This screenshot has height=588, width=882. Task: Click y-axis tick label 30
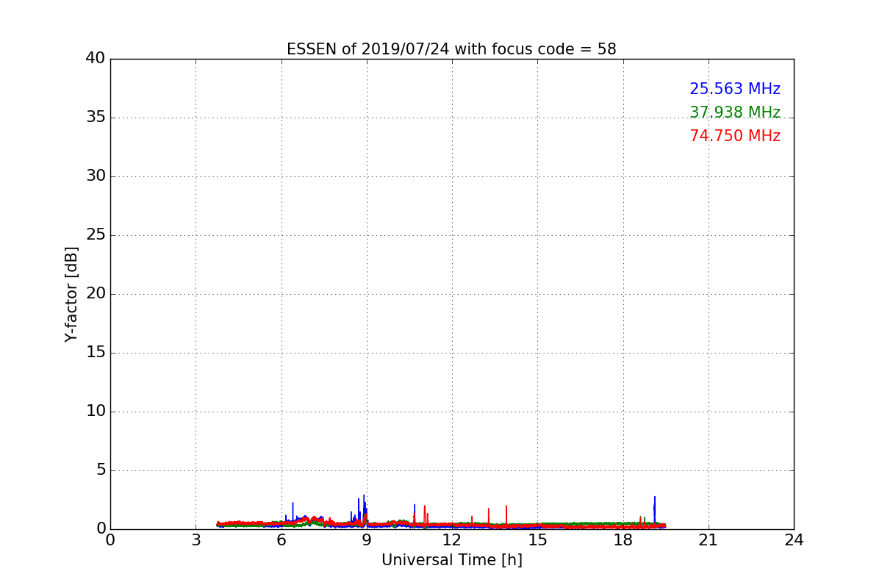[x=95, y=176]
